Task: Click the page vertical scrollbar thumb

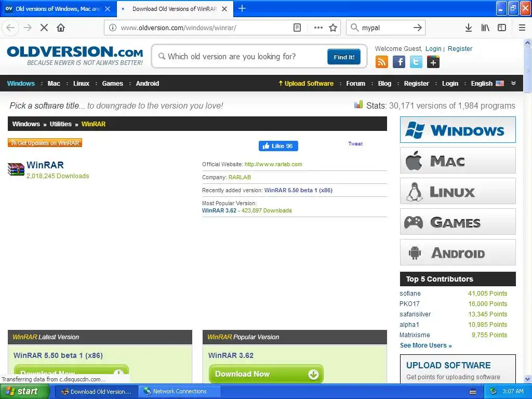Action: 528,70
